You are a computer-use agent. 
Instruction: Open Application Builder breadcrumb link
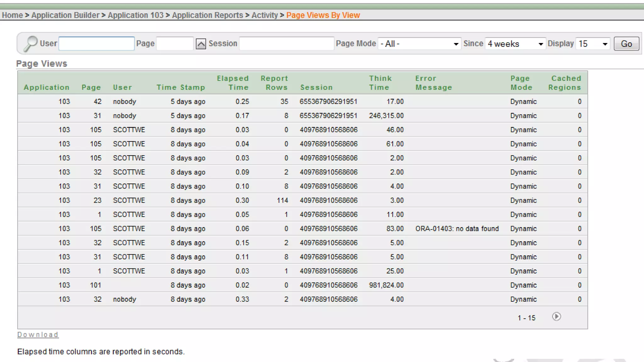pyautogui.click(x=65, y=15)
